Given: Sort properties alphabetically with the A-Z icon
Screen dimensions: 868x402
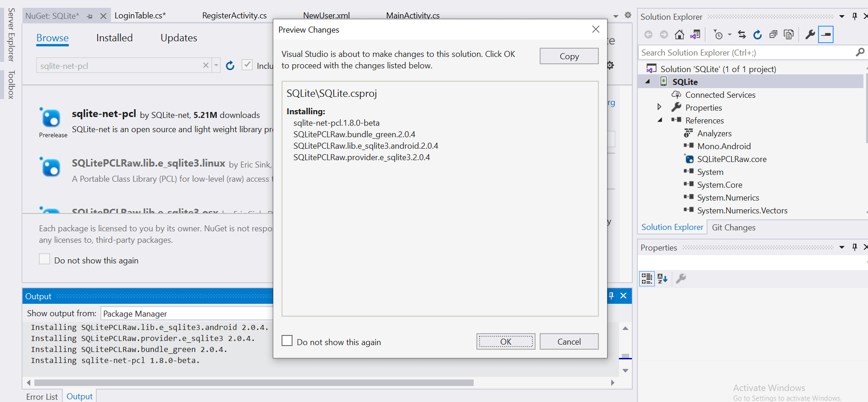Looking at the screenshot, I should coord(663,279).
